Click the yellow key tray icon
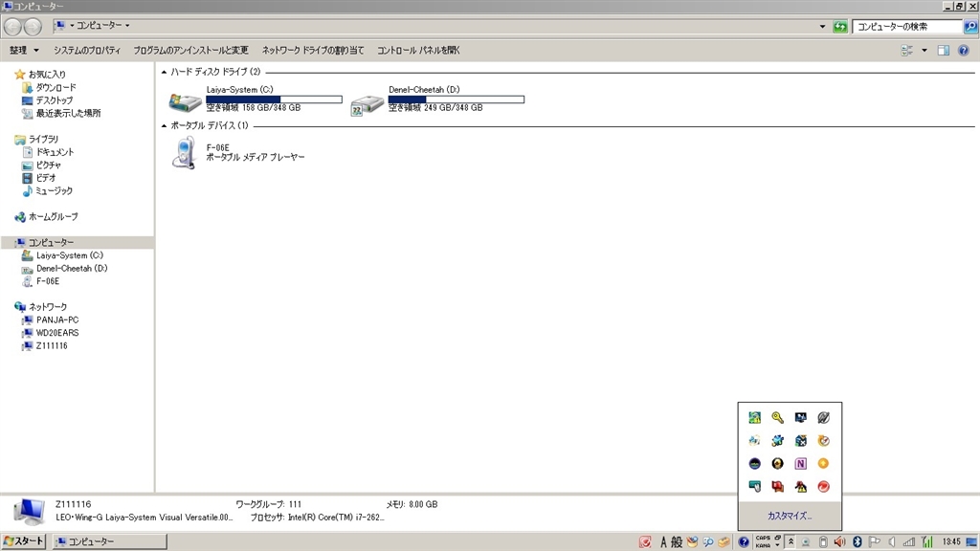 tap(777, 417)
